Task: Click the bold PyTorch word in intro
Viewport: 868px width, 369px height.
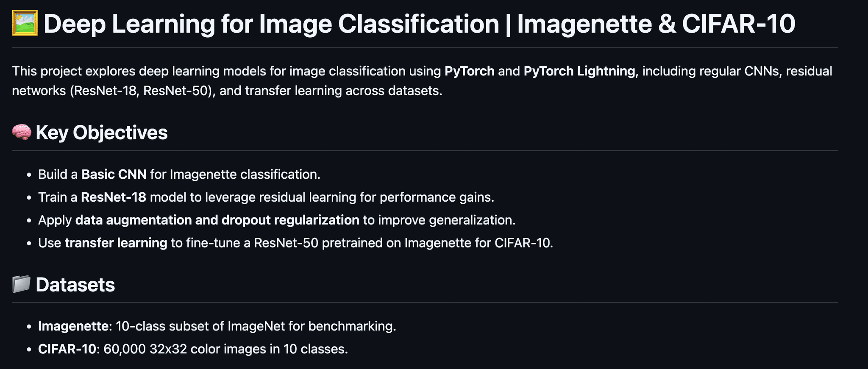Action: pyautogui.click(x=470, y=71)
